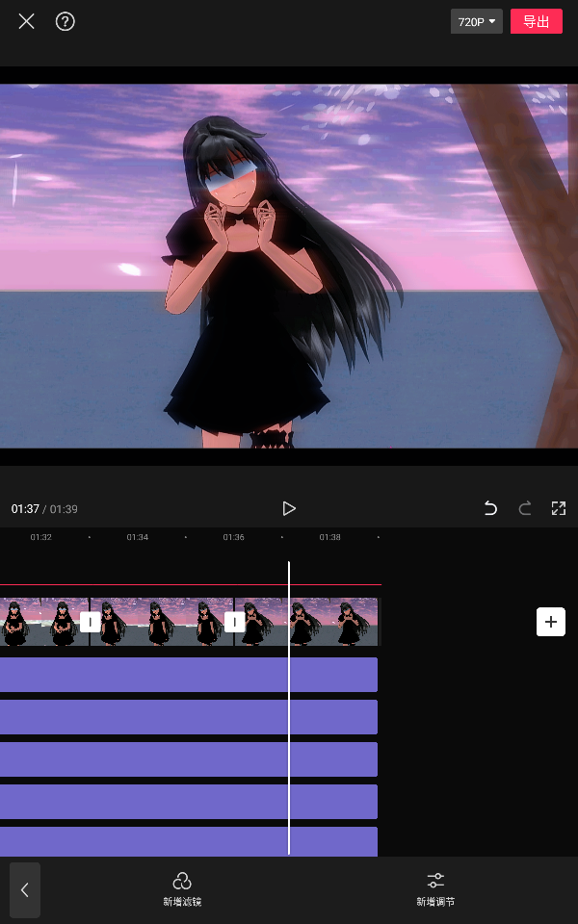Select the third purple filter track
The width and height of the screenshot is (578, 924).
pyautogui.click(x=188, y=759)
